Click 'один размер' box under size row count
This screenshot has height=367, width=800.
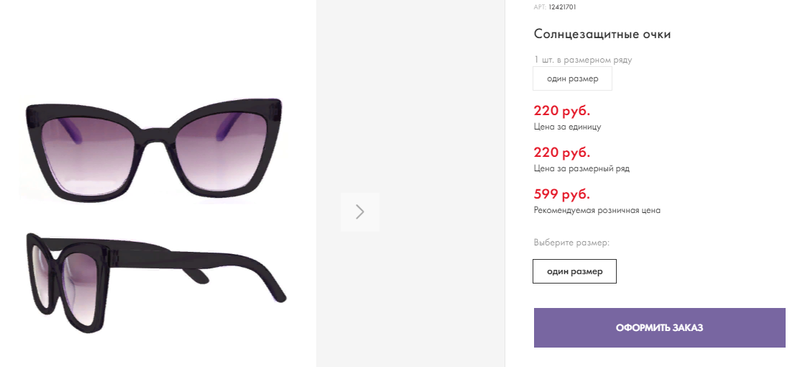click(572, 79)
